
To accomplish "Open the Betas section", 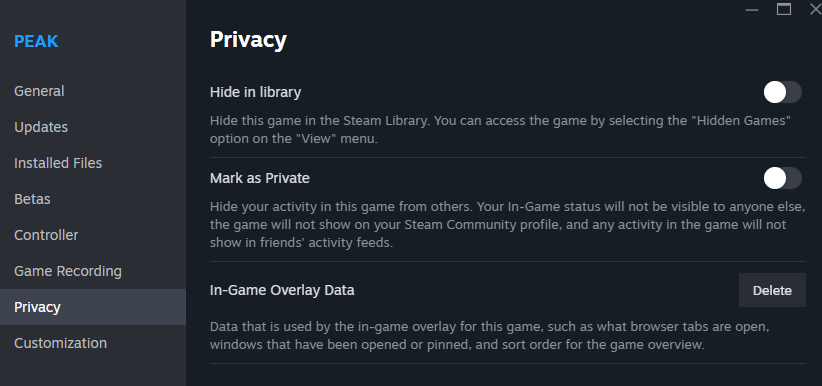I will click(x=33, y=199).
